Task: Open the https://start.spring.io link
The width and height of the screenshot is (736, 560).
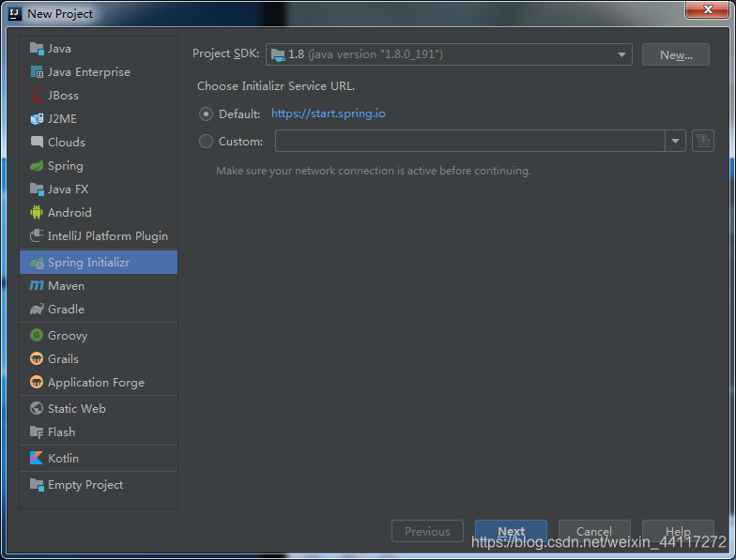Action: click(329, 114)
